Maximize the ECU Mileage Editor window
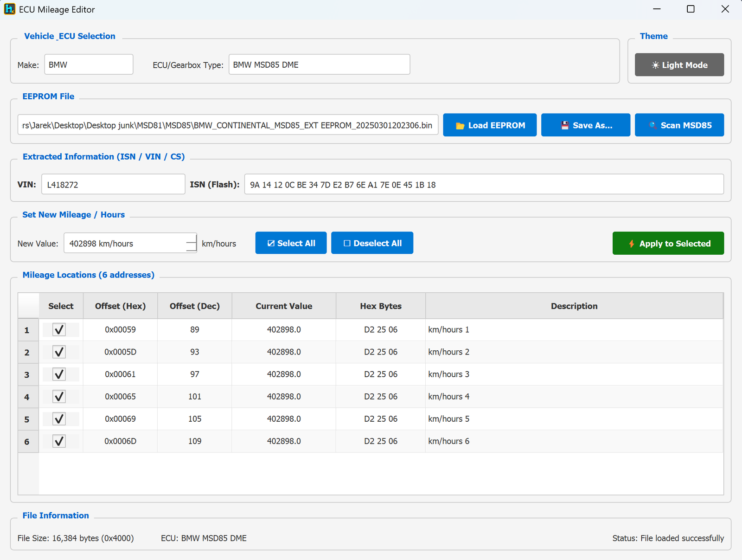The width and height of the screenshot is (742, 560). tap(691, 9)
